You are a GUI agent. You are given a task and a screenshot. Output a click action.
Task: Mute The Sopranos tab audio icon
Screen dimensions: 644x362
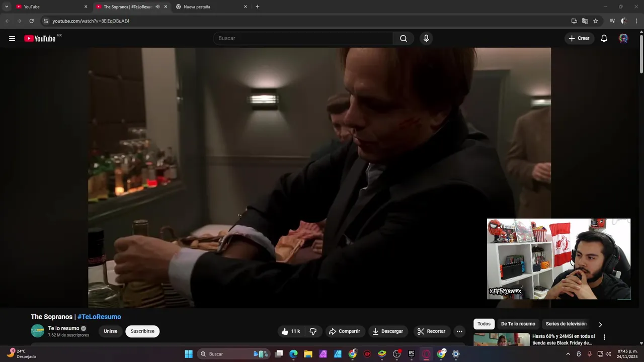(157, 7)
